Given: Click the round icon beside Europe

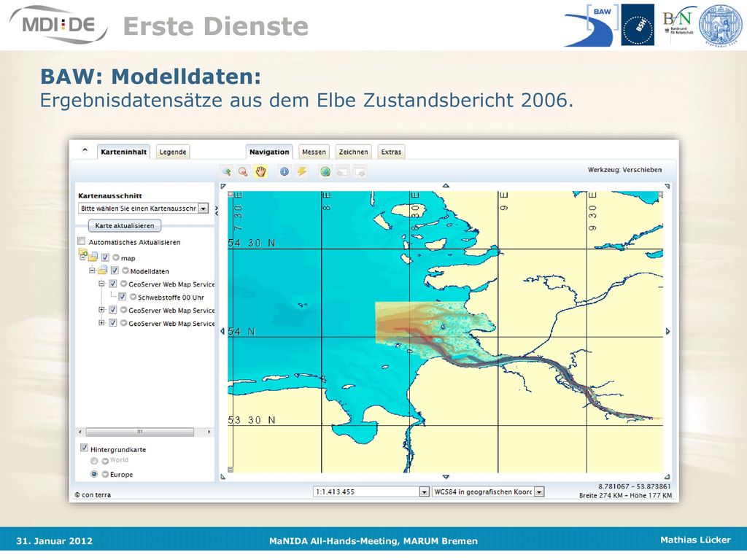Looking at the screenshot, I should coord(105,474).
